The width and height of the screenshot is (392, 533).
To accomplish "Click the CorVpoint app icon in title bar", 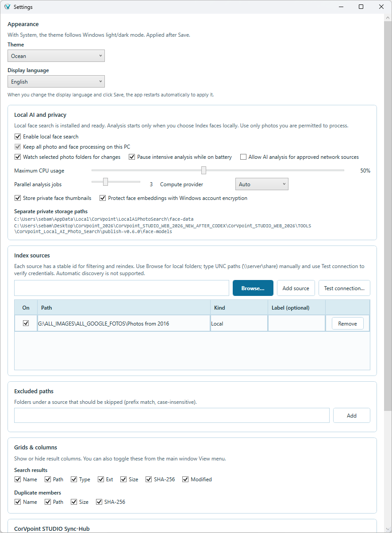I will pos(7,7).
